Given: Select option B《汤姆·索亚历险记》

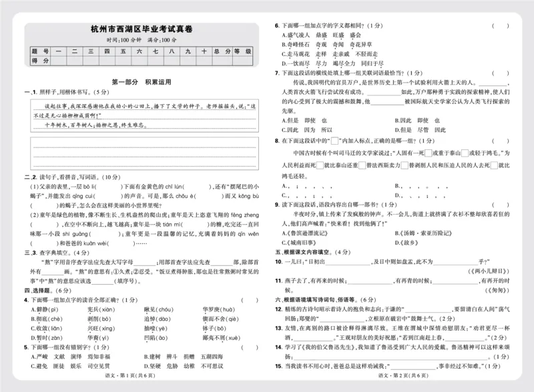Looking at the screenshot, I should [424, 232].
